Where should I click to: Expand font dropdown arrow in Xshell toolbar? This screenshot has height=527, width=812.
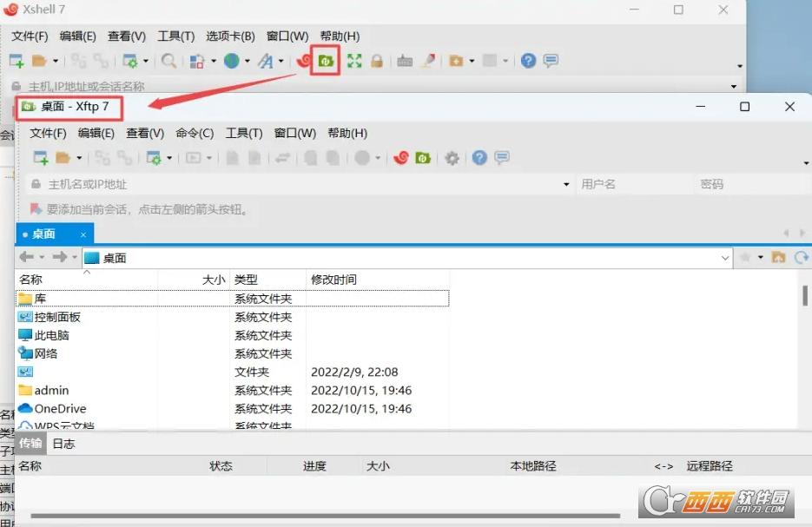pos(281,61)
